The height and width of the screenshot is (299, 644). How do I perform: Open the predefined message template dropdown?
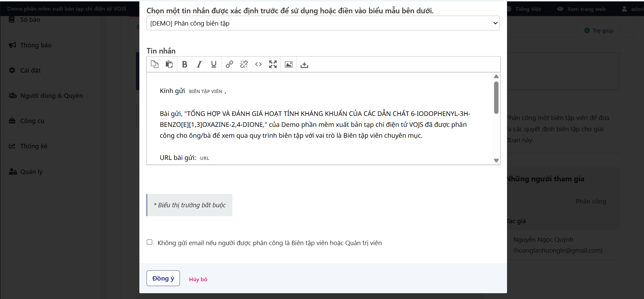pos(323,23)
